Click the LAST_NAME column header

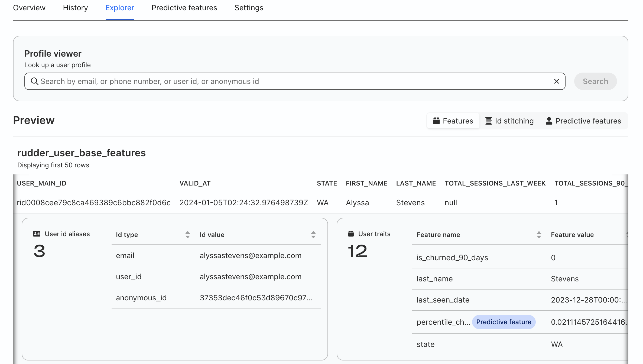[x=416, y=183]
